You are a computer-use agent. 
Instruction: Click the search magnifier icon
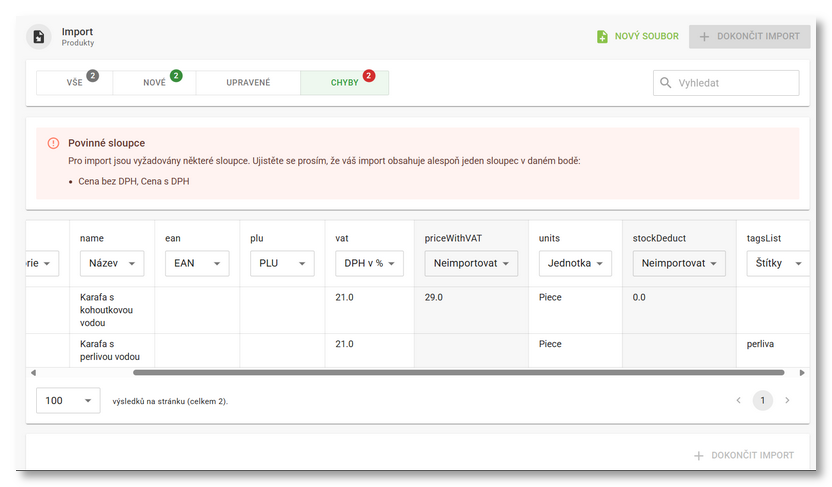tap(665, 83)
